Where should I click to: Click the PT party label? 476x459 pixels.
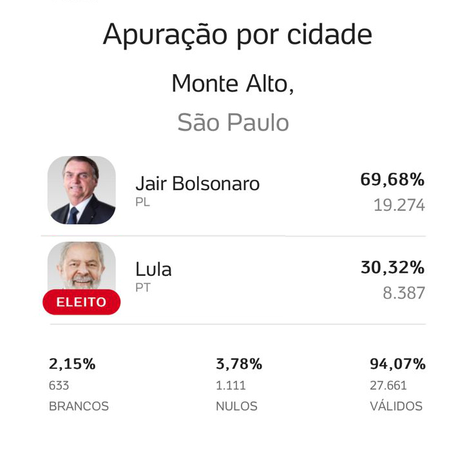(x=143, y=288)
